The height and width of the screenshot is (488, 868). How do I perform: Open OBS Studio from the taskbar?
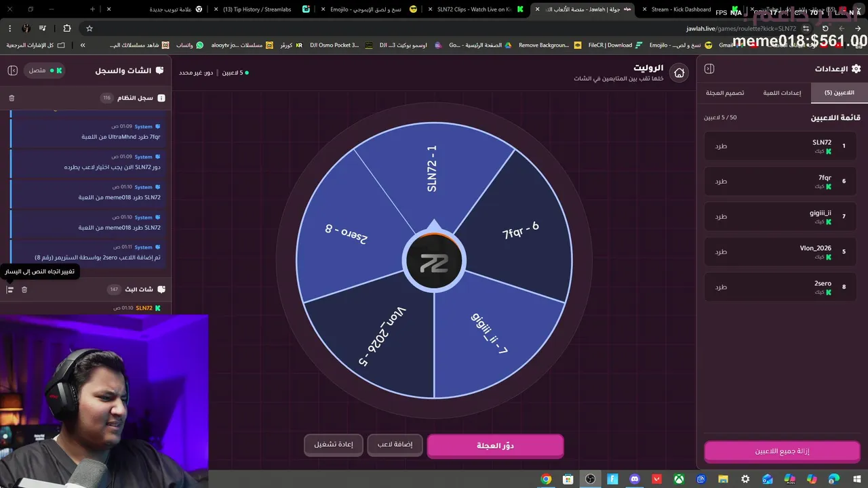(590, 479)
